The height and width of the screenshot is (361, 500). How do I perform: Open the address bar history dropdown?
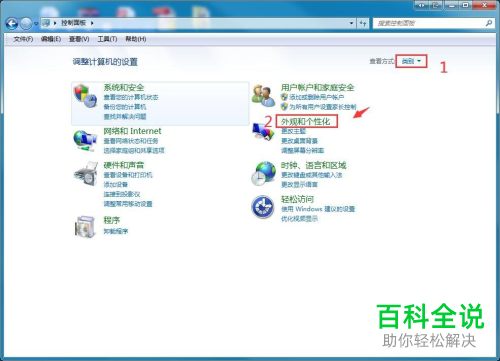(x=351, y=23)
